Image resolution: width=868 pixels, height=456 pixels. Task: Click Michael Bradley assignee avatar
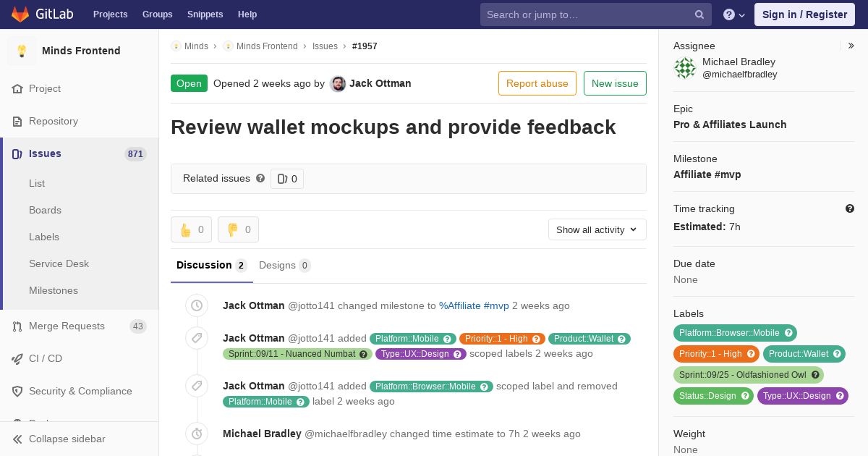[x=685, y=68]
